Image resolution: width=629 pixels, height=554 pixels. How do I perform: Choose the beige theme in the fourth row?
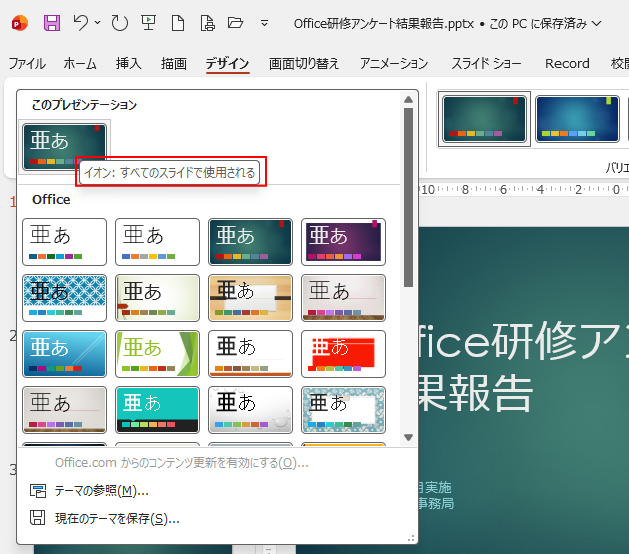click(64, 410)
